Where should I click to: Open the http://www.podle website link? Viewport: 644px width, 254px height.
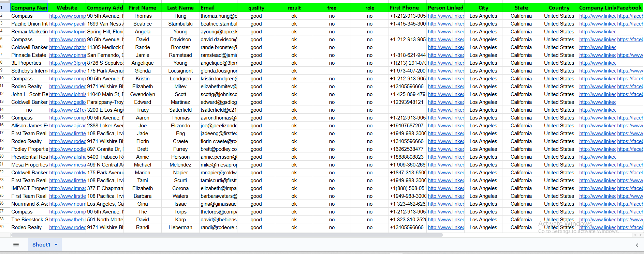tap(67, 149)
